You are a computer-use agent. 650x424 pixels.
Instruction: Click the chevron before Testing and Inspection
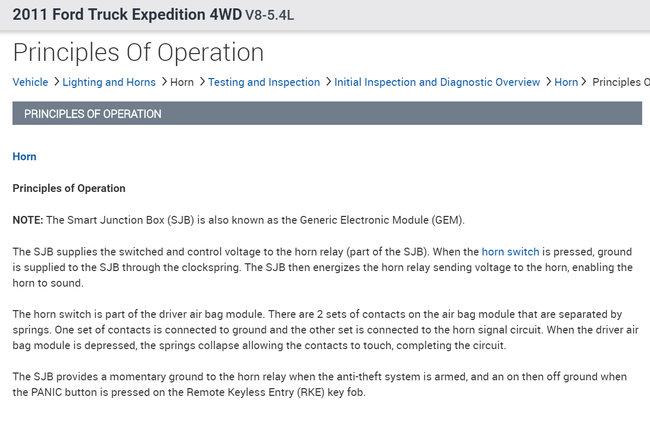pos(202,82)
